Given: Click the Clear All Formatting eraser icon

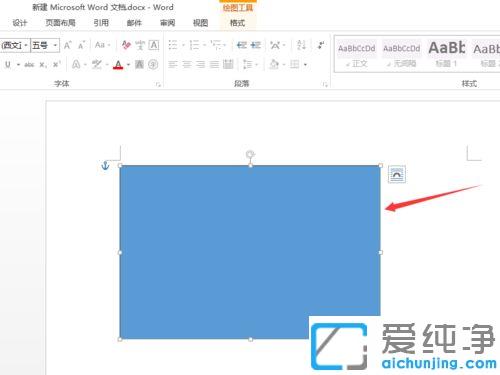Looking at the screenshot, I should point(126,45).
